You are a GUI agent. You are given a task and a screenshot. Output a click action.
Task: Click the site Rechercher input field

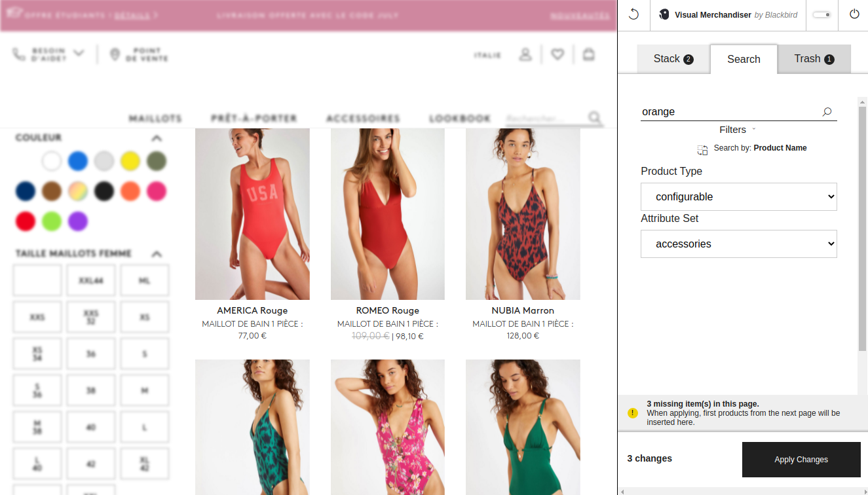point(545,119)
